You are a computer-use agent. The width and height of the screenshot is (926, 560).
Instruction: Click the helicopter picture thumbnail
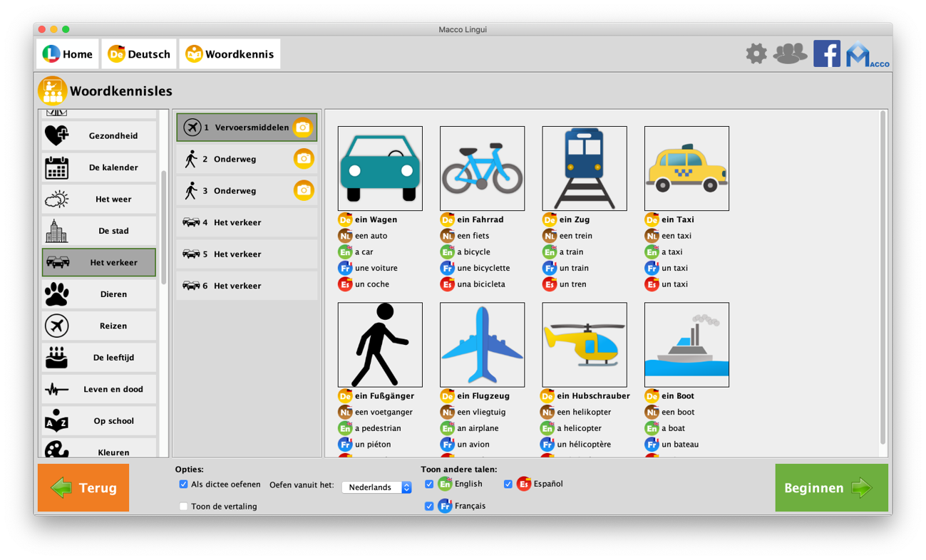(x=584, y=345)
